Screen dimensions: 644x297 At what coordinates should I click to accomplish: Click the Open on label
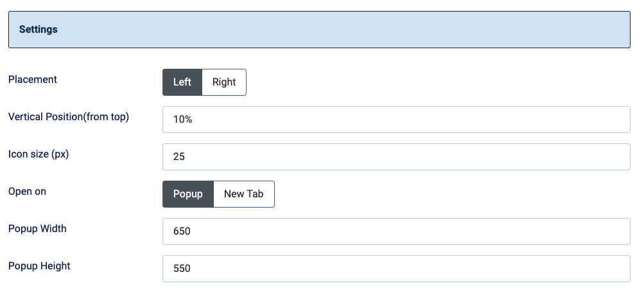[27, 192]
